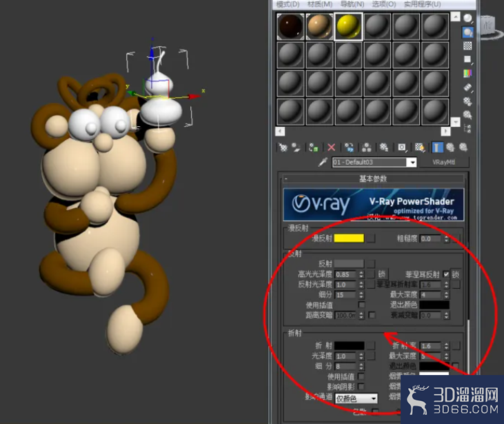Click the Get Material icon

[x=283, y=148]
